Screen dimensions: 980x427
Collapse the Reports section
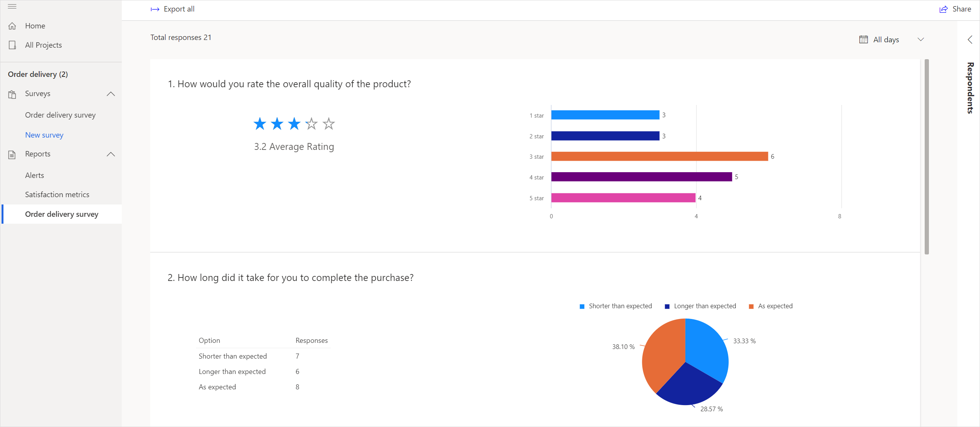(x=111, y=154)
